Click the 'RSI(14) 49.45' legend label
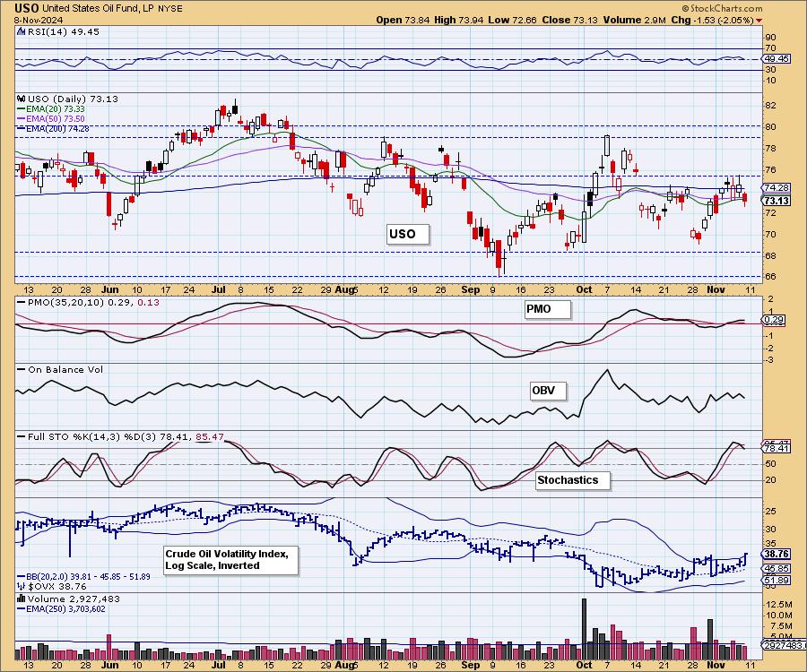Image resolution: width=807 pixels, height=672 pixels. [63, 31]
